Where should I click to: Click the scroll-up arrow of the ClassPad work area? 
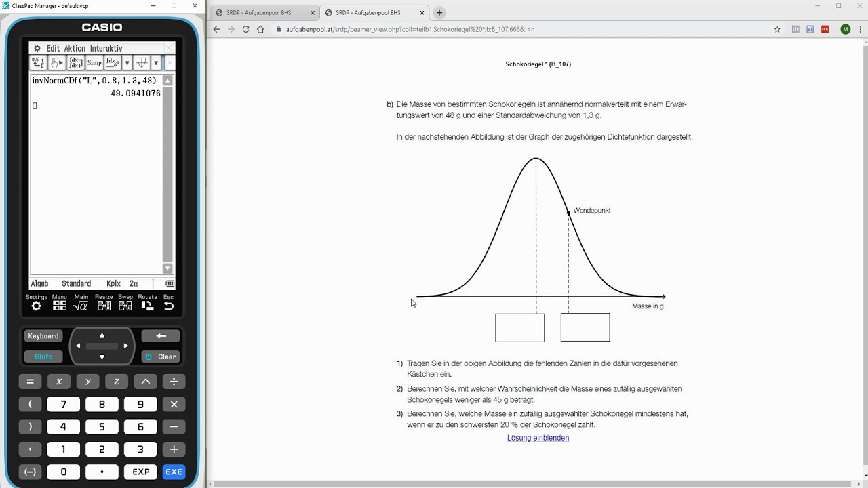(x=167, y=80)
